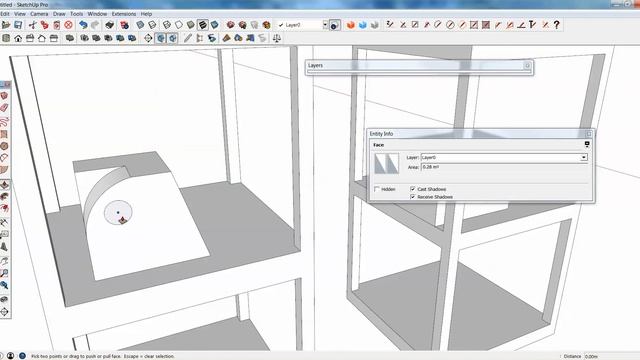The width and height of the screenshot is (640, 360).
Task: Click the orange solid tools icon
Action: (351, 25)
